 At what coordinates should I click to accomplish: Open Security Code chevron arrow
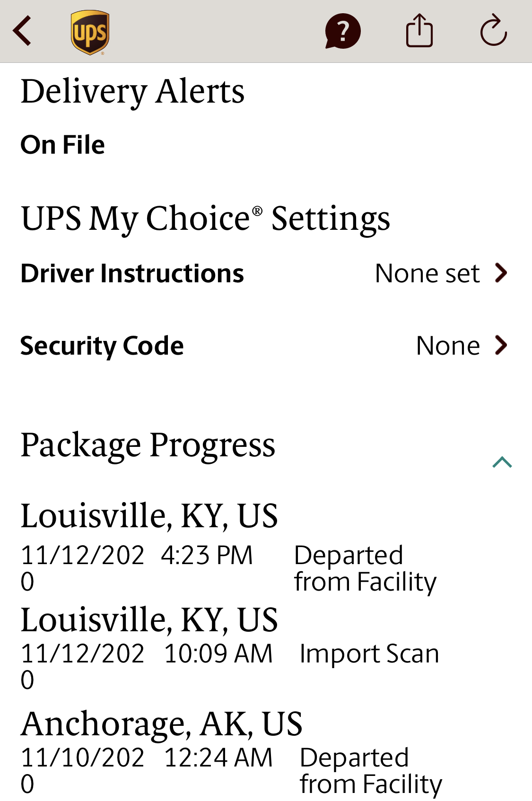pos(501,345)
